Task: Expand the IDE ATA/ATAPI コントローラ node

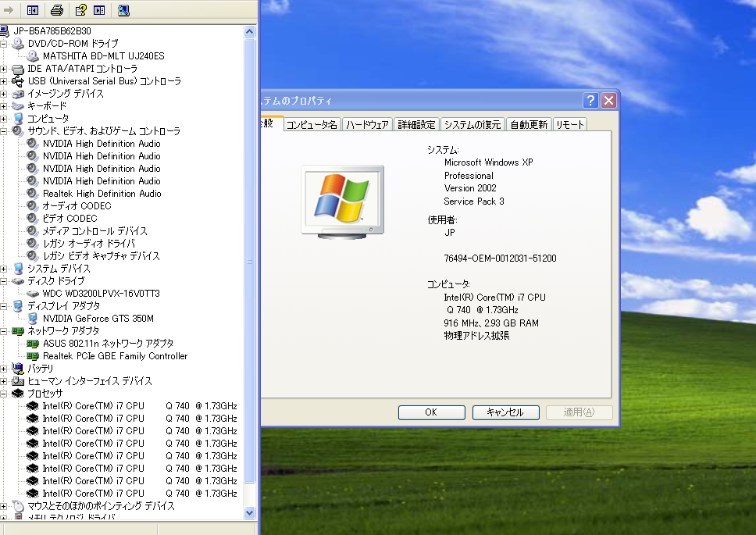Action: point(3,69)
